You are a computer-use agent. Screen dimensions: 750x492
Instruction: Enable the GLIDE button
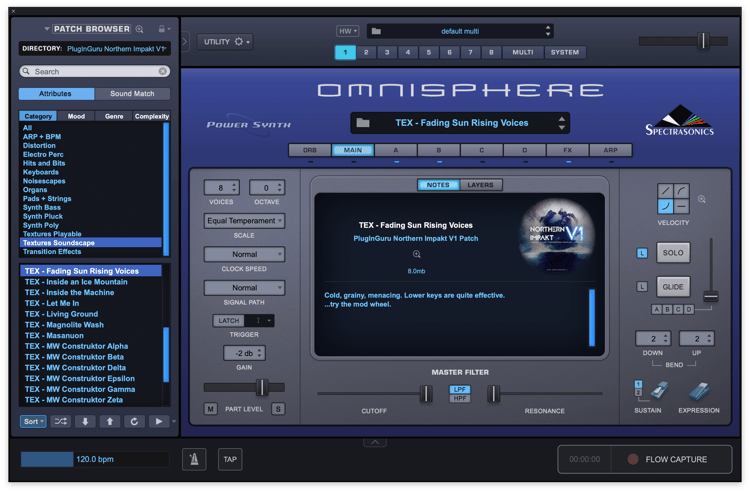pos(673,287)
